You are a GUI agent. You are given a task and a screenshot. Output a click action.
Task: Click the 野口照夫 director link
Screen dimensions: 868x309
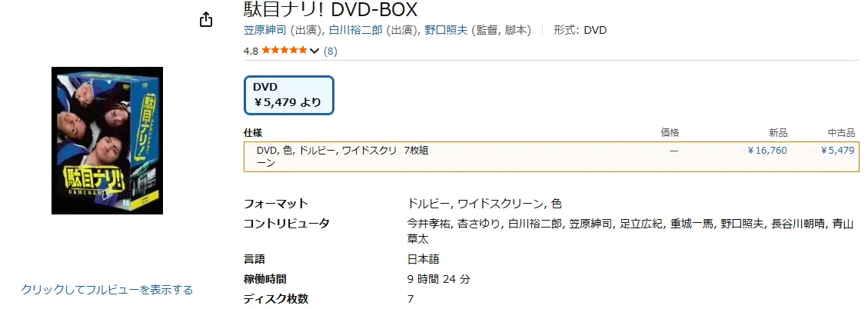(x=447, y=31)
